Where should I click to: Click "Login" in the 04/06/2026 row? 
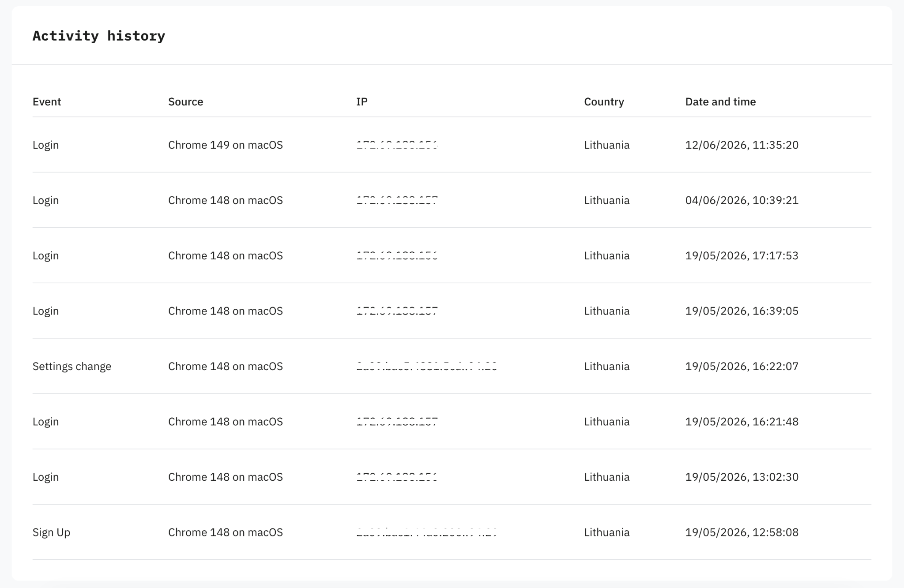(46, 200)
